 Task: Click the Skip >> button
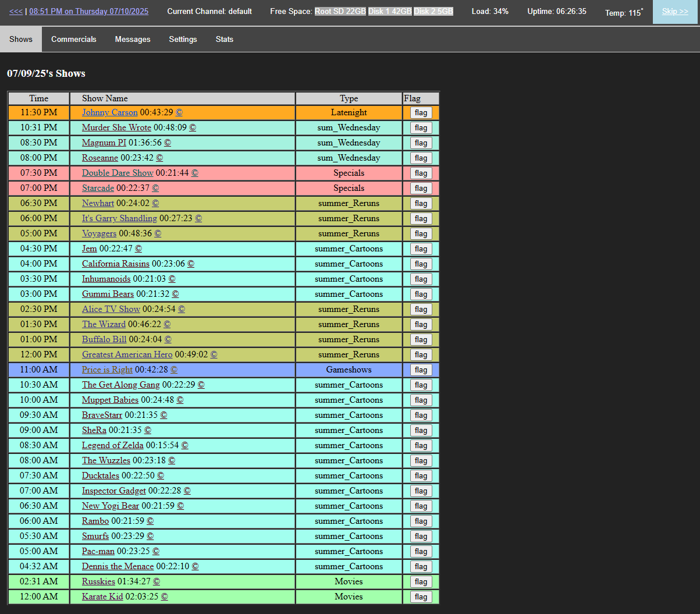coord(675,12)
